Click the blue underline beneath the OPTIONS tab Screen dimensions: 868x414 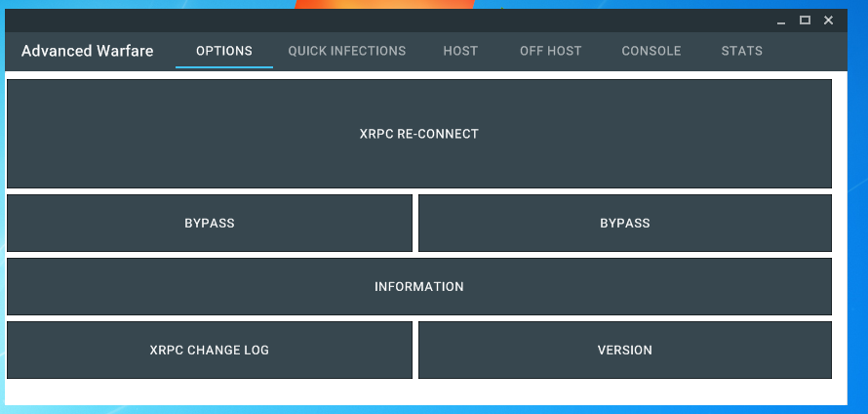pos(224,67)
